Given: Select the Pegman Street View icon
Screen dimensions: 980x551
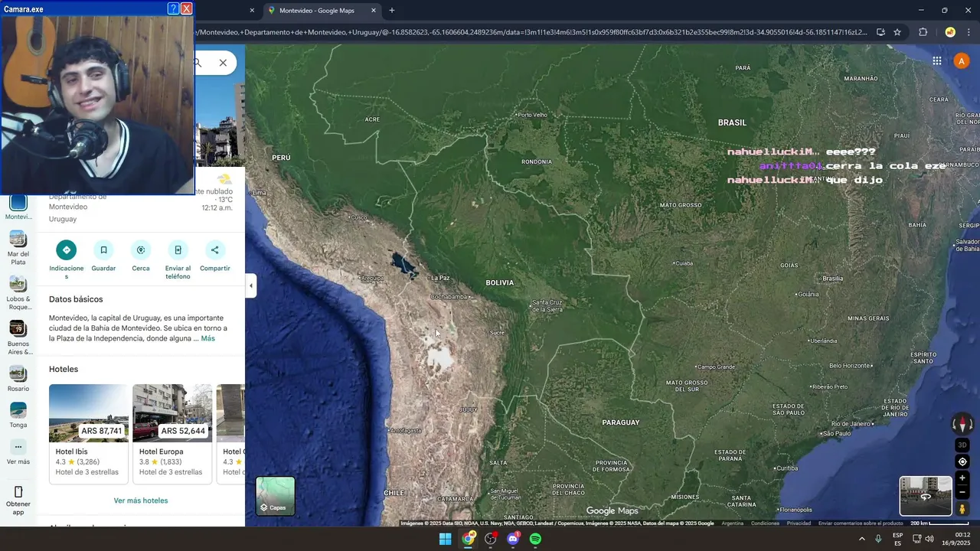Looking at the screenshot, I should pos(962,509).
